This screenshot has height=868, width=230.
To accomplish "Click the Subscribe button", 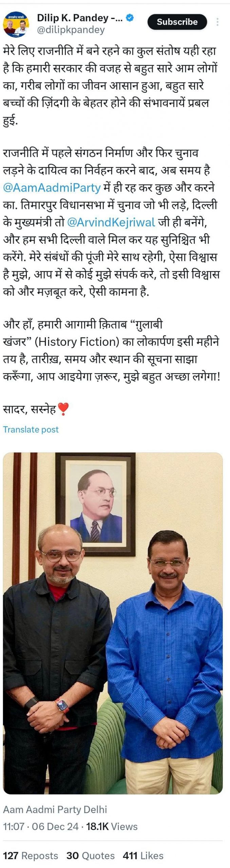I will click(177, 22).
